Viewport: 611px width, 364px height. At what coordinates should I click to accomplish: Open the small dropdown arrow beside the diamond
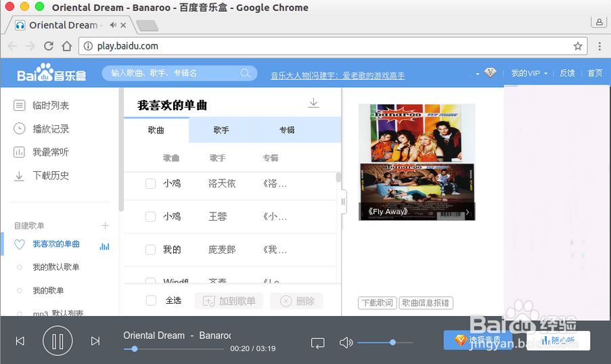[x=477, y=74]
